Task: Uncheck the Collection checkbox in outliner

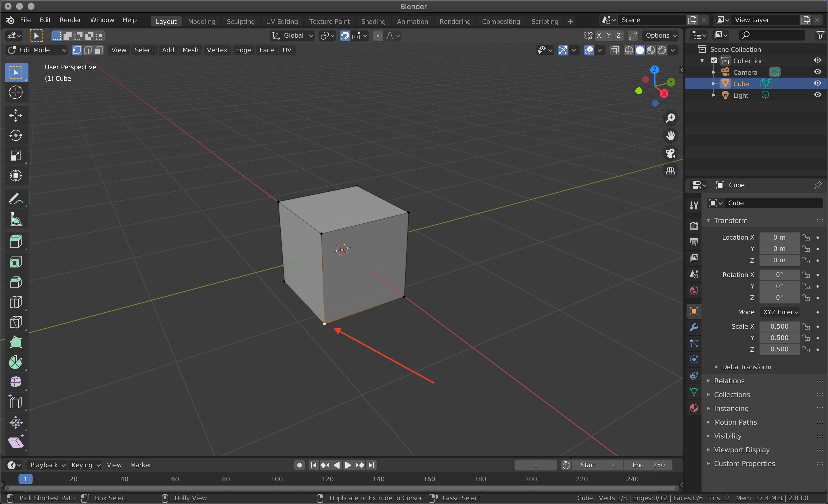Action: 714,60
